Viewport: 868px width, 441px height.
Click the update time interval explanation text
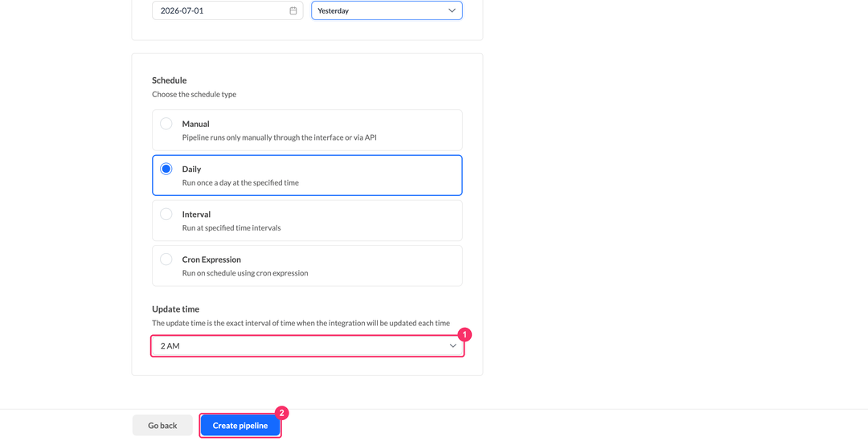(301, 323)
